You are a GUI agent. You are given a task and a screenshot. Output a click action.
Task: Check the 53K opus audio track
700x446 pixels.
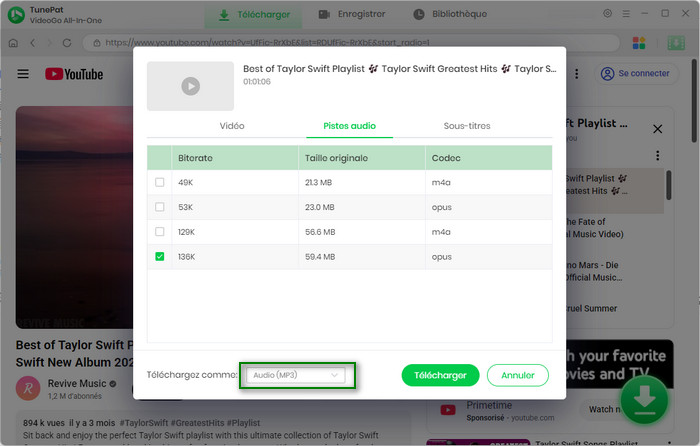(x=159, y=207)
